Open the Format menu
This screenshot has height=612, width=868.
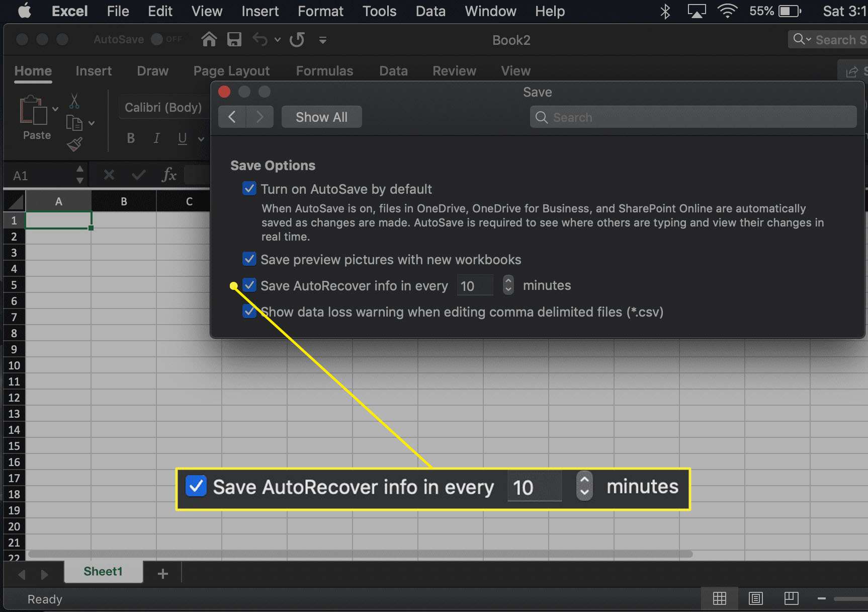click(x=320, y=11)
